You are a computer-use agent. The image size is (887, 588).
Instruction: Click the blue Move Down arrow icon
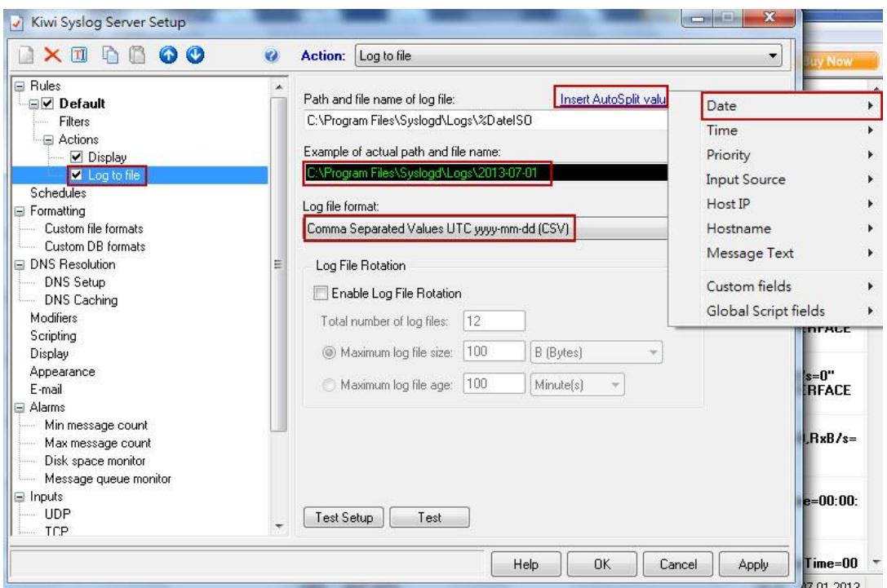(195, 55)
